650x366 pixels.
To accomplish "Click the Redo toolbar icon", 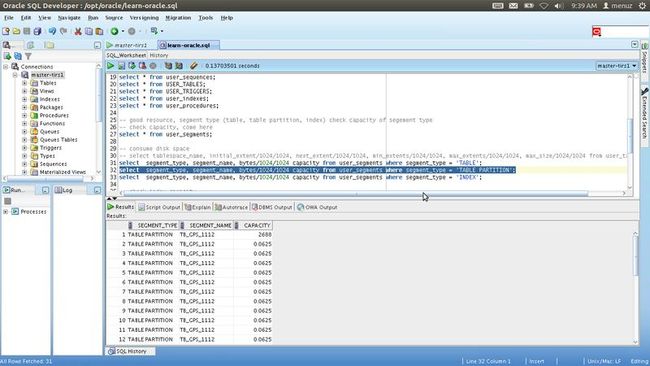I will (x=63, y=31).
